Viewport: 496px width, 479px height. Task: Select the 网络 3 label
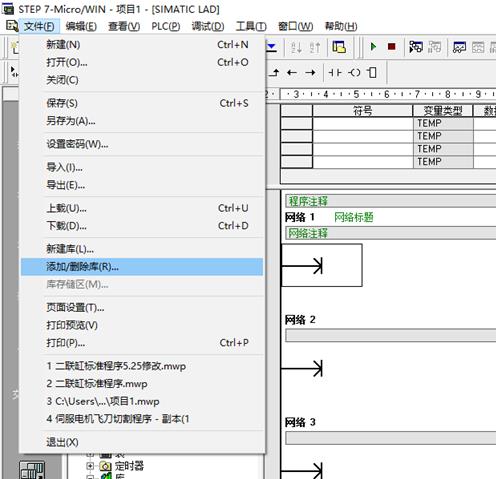point(300,423)
